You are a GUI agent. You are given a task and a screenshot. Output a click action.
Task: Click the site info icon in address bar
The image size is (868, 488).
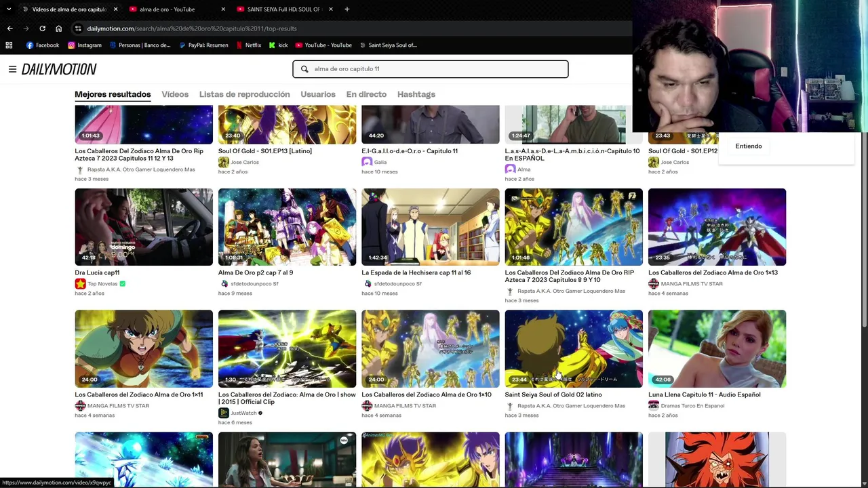tap(79, 28)
